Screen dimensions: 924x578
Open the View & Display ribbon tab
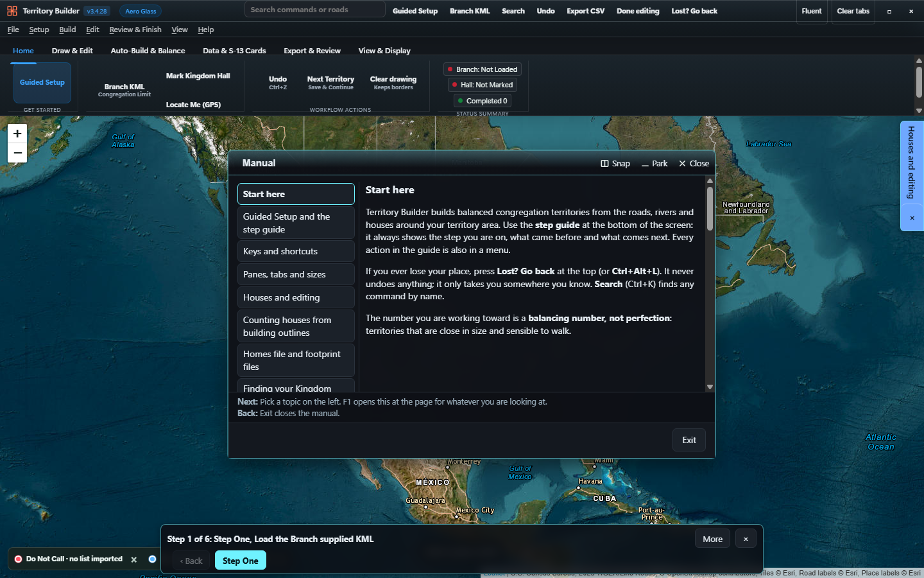384,51
